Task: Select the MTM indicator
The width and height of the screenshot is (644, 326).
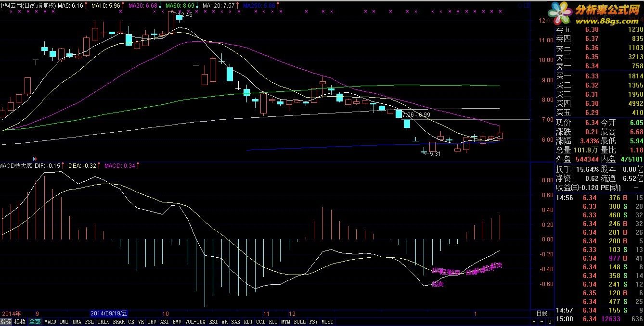Action: [285, 322]
